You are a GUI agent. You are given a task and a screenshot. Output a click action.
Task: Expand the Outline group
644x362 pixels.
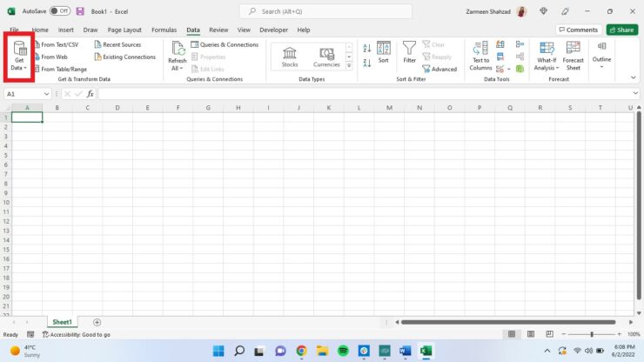pos(601,55)
